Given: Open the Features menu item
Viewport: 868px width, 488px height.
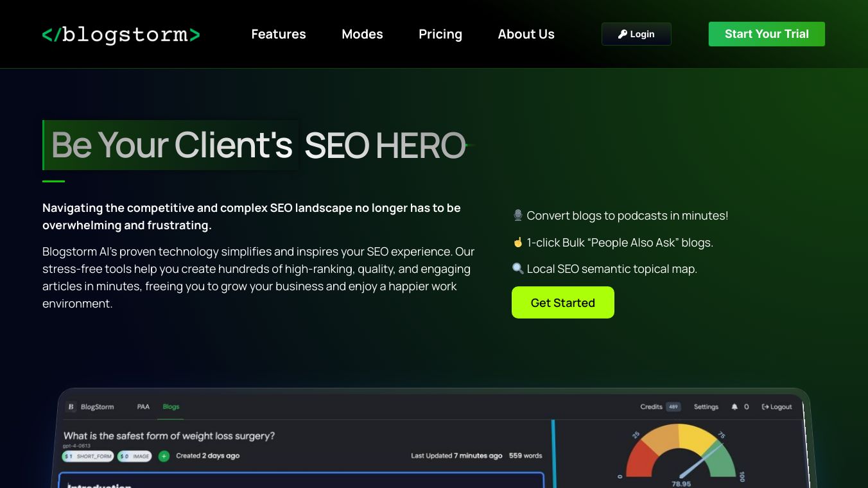Looking at the screenshot, I should coord(279,34).
